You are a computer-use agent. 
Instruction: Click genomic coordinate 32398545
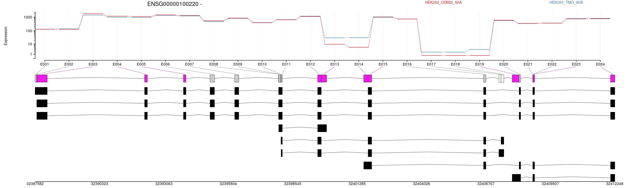(293, 184)
